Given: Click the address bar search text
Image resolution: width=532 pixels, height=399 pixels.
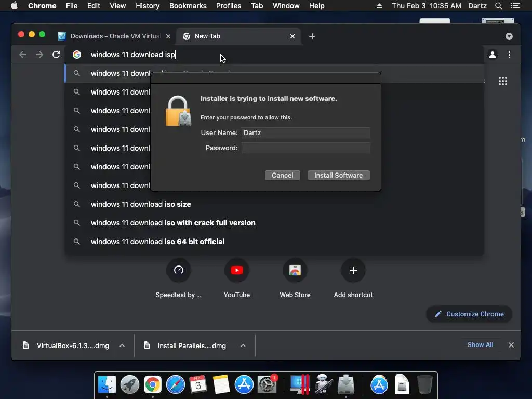Looking at the screenshot, I should click(133, 55).
